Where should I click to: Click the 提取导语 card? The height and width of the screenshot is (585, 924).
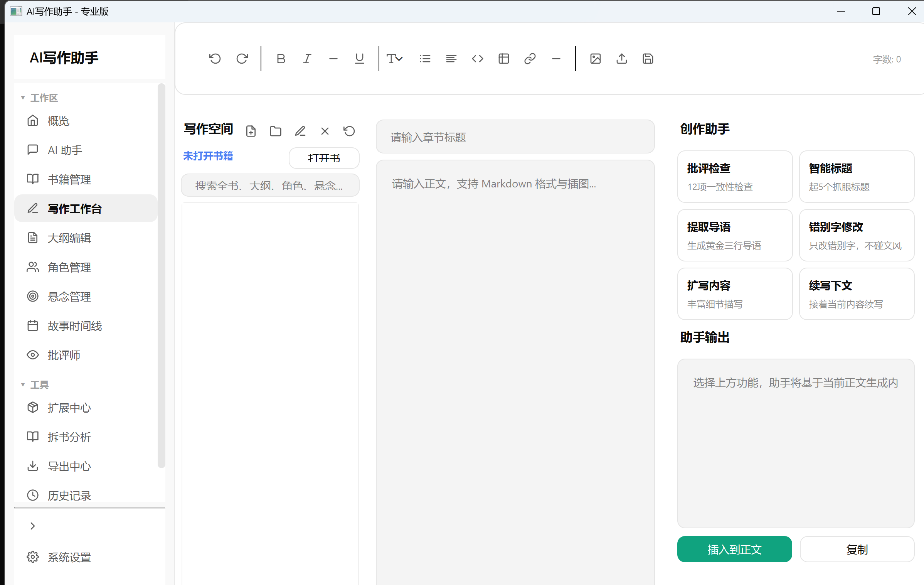(x=735, y=235)
